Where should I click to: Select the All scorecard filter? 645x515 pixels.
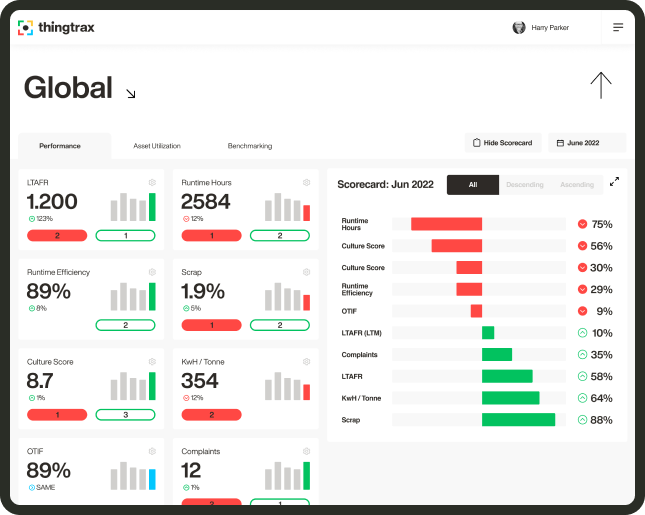472,185
